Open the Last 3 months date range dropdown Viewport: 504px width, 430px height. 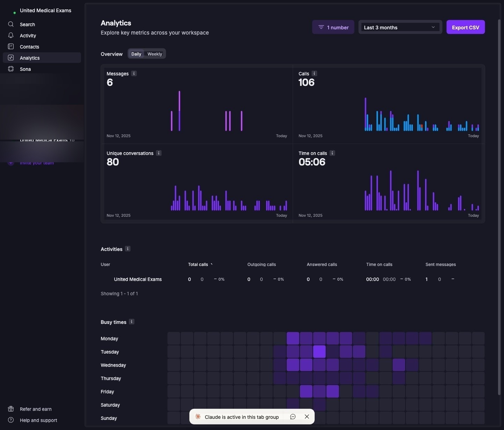(400, 27)
